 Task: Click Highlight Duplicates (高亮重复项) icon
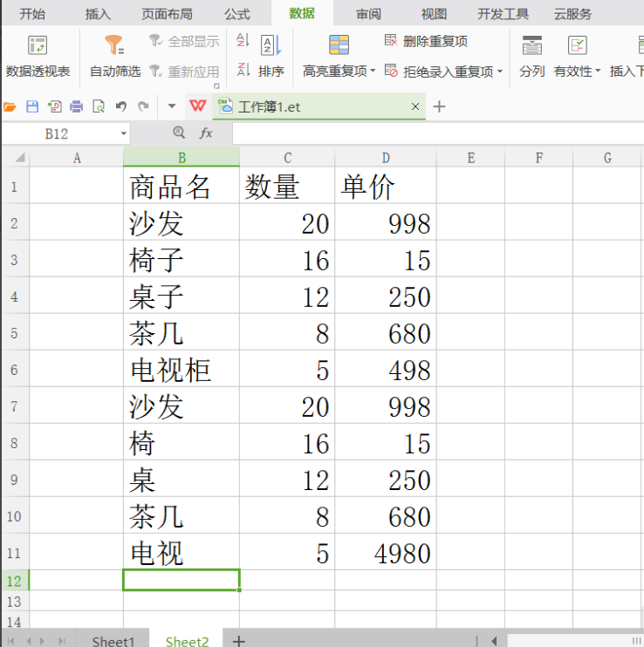click(x=339, y=44)
